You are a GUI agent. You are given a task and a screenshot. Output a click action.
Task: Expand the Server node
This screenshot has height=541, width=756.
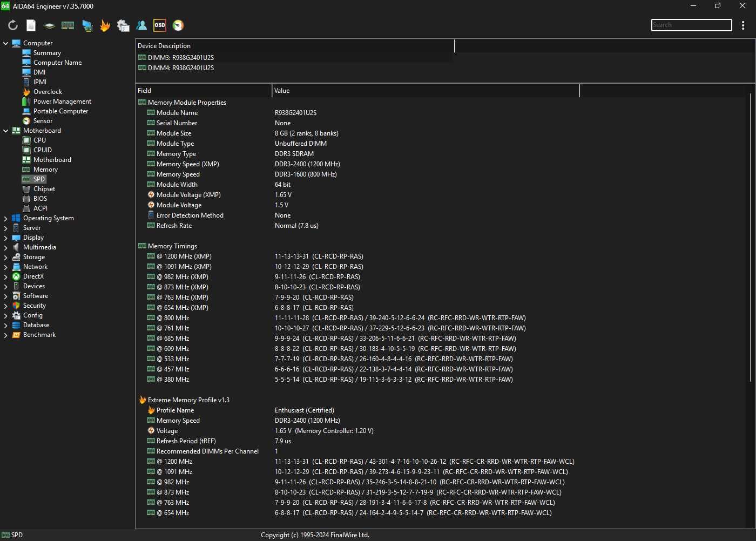pyautogui.click(x=6, y=228)
